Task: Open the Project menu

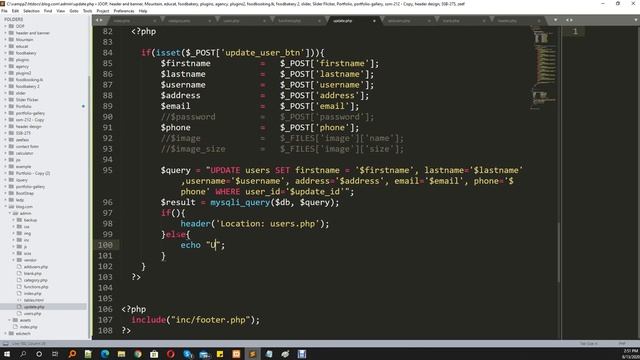Action: point(103,11)
